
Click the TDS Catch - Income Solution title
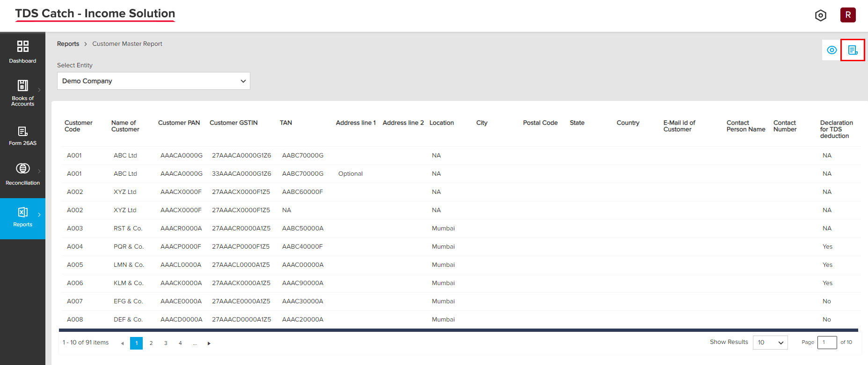(x=95, y=14)
